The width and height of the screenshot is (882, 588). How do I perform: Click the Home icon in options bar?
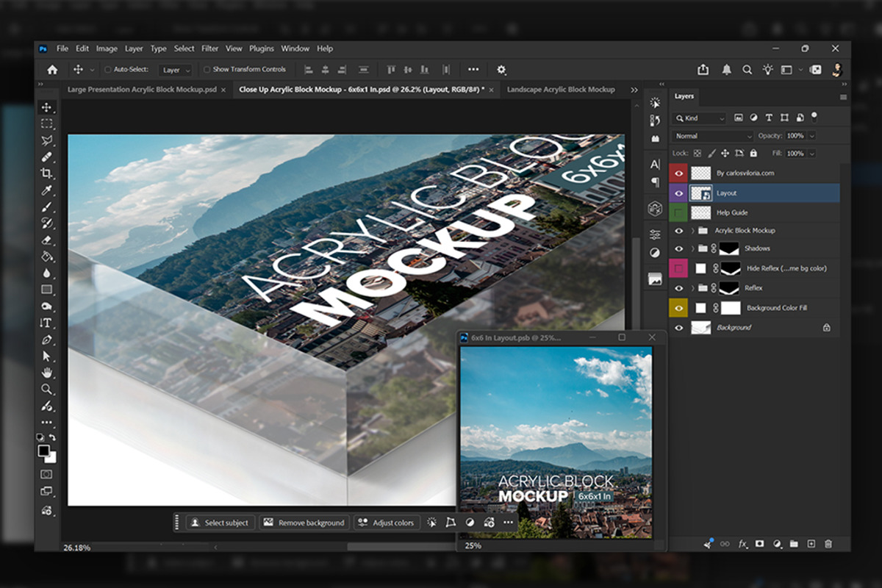[52, 70]
